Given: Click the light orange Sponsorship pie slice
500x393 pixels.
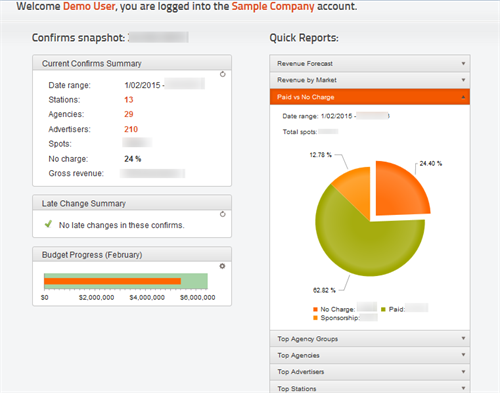Looking at the screenshot, I should coord(357,190).
